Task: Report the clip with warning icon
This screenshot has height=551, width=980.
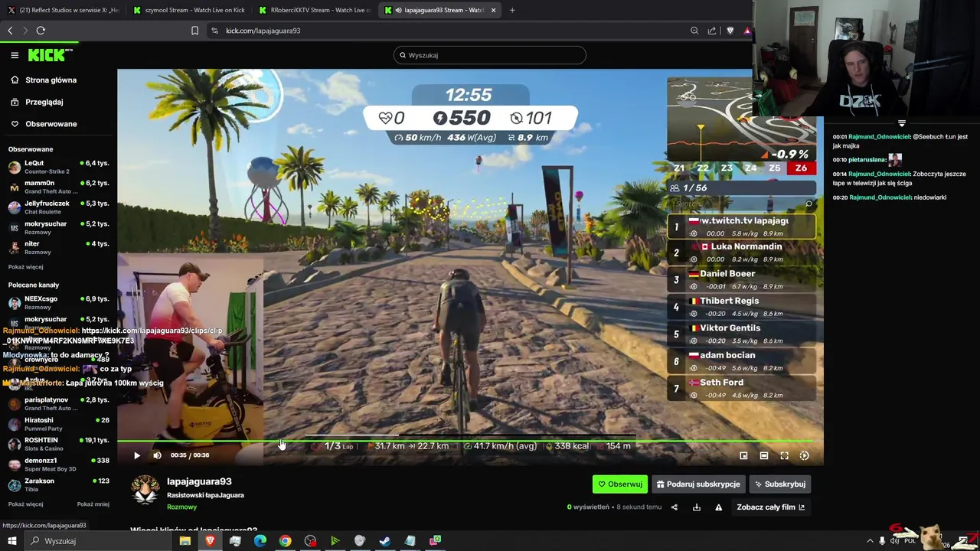Action: pyautogui.click(x=718, y=507)
